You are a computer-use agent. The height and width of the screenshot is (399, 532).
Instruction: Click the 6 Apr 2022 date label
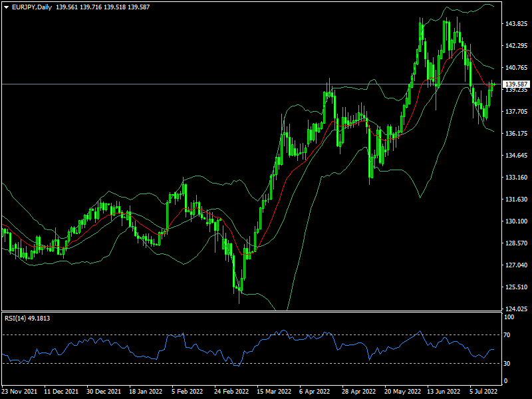(x=315, y=391)
